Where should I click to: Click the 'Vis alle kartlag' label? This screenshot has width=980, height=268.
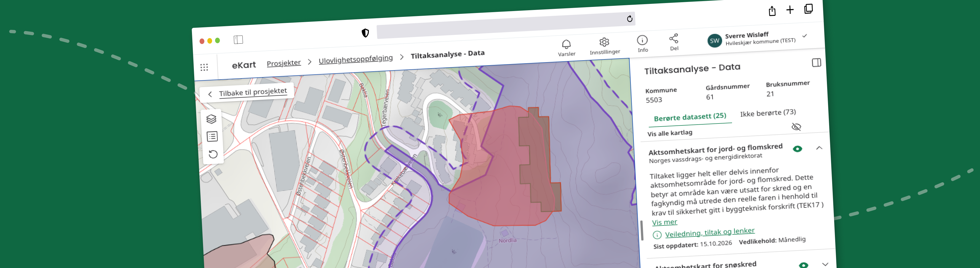pyautogui.click(x=670, y=133)
